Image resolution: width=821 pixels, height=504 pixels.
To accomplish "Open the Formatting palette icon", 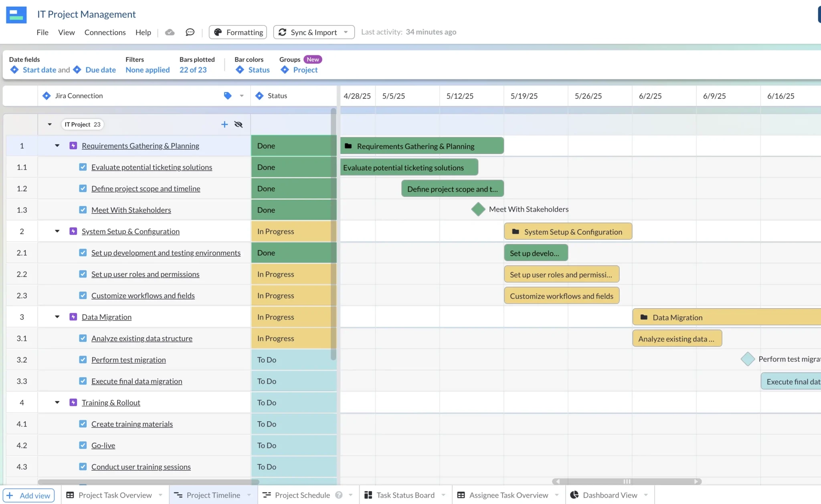I will click(218, 32).
